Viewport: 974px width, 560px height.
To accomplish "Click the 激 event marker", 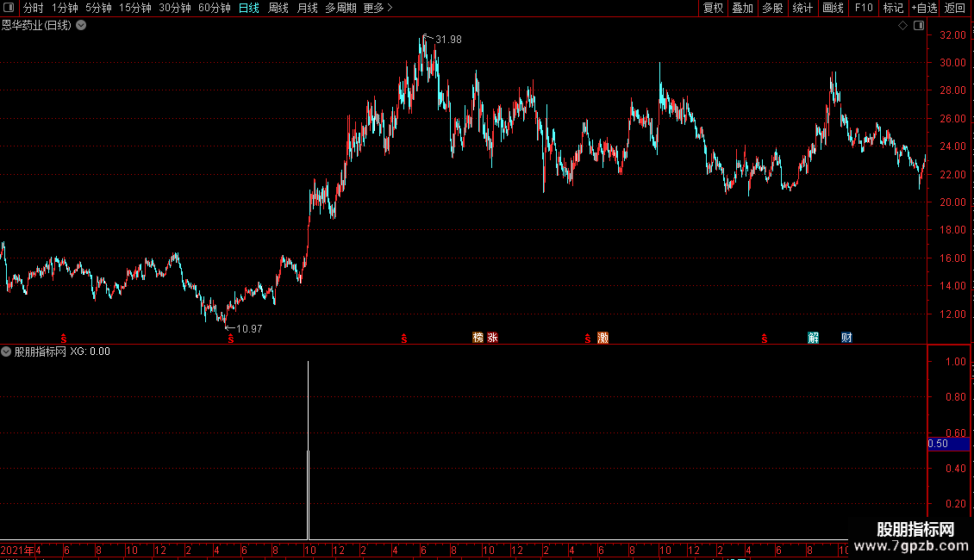I will click(603, 338).
